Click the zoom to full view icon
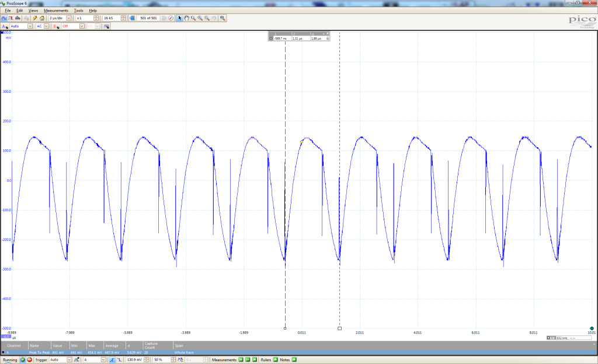Screen dimensions: 598x364 click(x=222, y=18)
